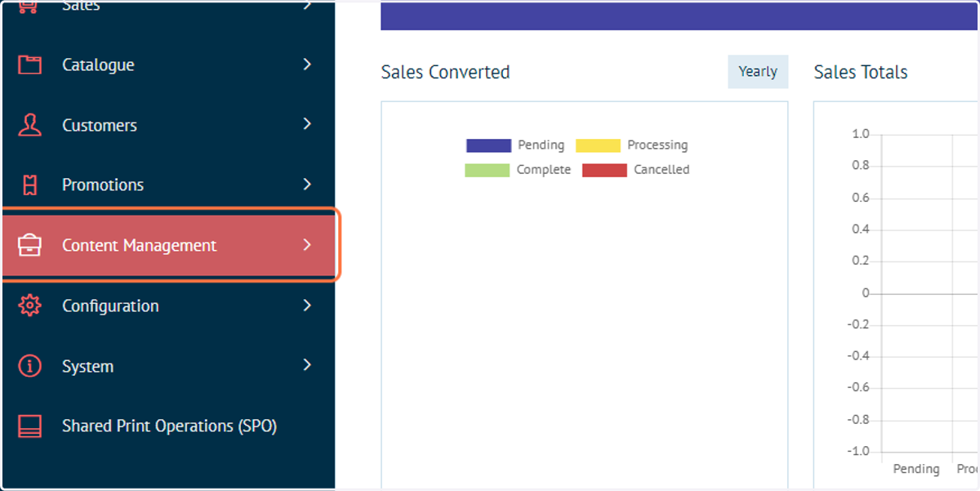This screenshot has width=980, height=491.
Task: Click the Yearly period button
Action: [758, 72]
